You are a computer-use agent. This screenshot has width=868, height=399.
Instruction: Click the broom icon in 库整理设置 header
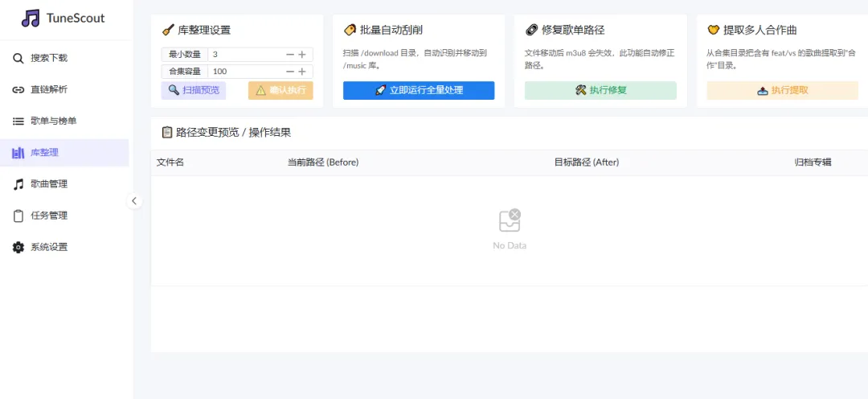(x=168, y=30)
